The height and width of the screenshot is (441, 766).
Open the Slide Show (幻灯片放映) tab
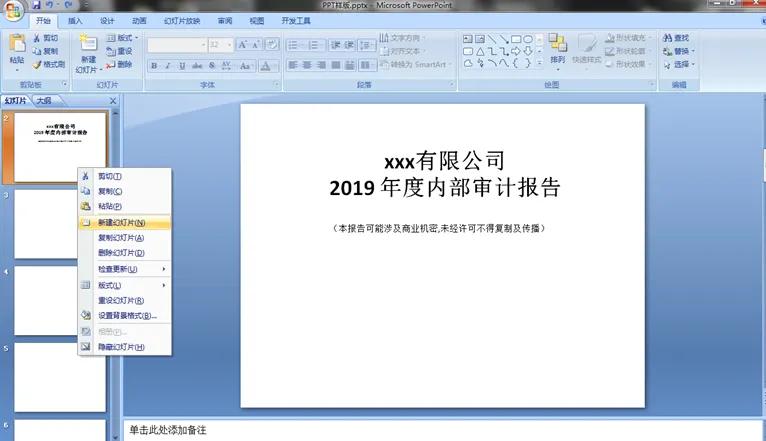click(182, 21)
